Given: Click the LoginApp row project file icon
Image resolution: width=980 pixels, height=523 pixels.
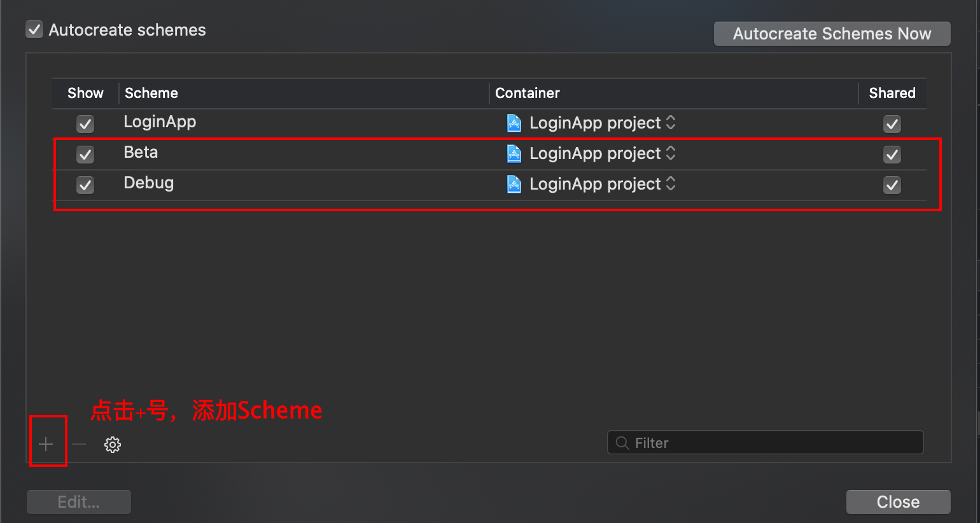Looking at the screenshot, I should [514, 123].
